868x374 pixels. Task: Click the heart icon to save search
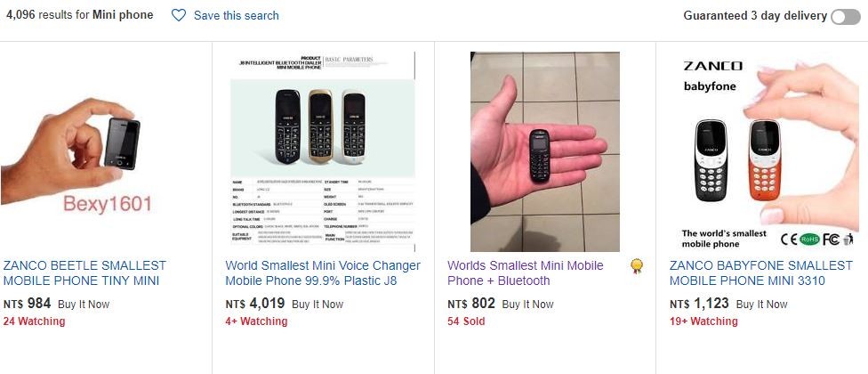(x=179, y=15)
